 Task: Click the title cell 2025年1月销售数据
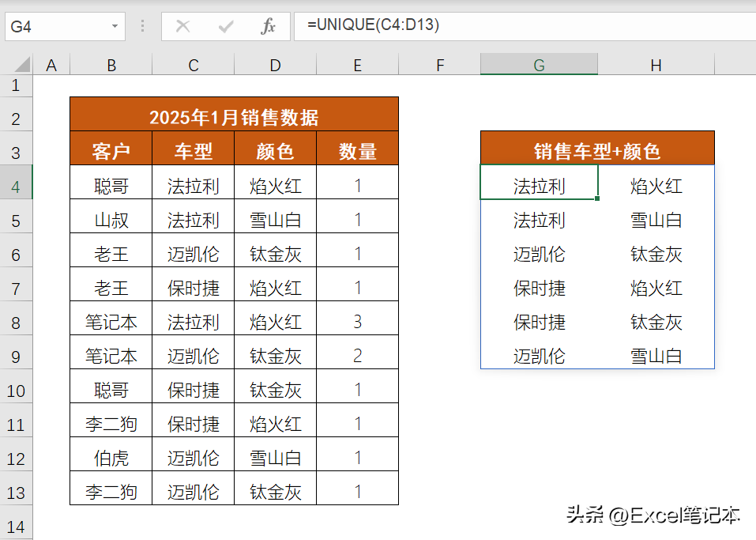point(235,115)
